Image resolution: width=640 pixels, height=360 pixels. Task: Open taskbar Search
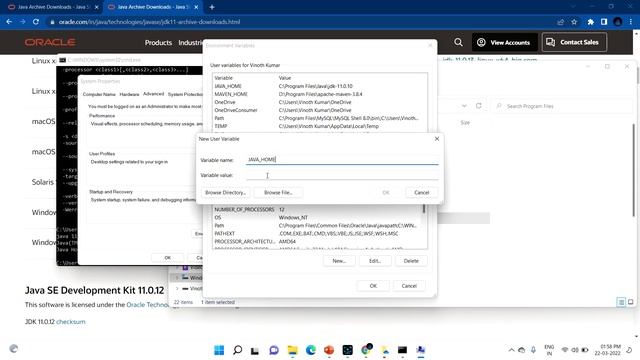[238, 350]
